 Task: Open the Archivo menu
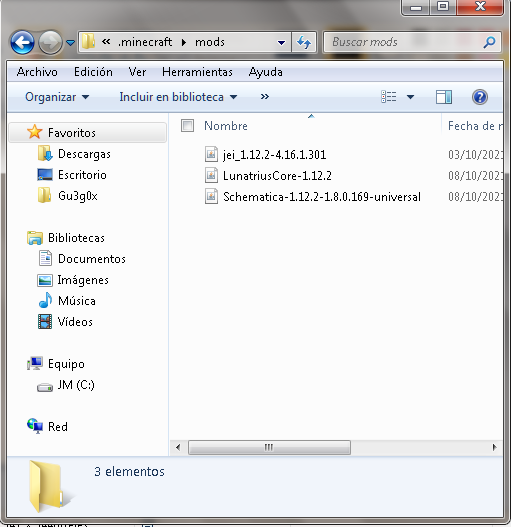pyautogui.click(x=37, y=72)
